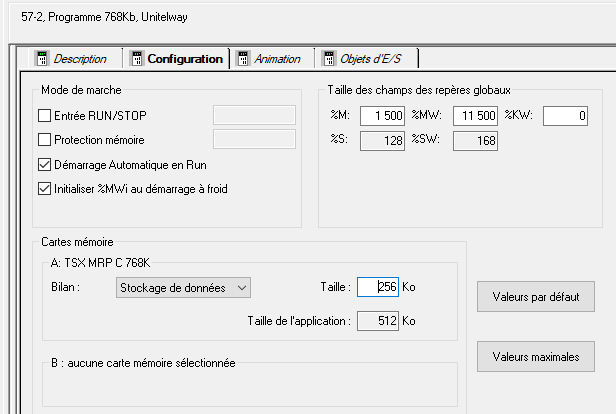Enable the Protection mémoire checkbox
Image resolution: width=616 pixels, height=414 pixels.
pyautogui.click(x=44, y=140)
